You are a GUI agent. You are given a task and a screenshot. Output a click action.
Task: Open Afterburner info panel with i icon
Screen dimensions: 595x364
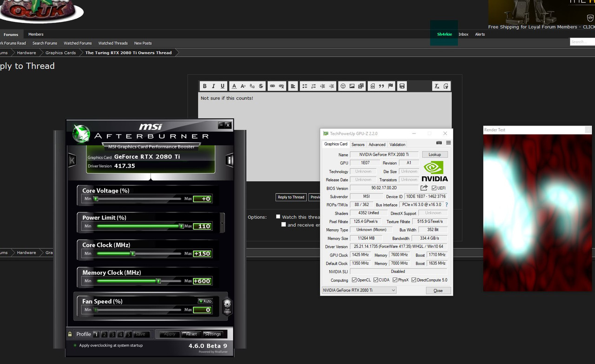(x=229, y=160)
